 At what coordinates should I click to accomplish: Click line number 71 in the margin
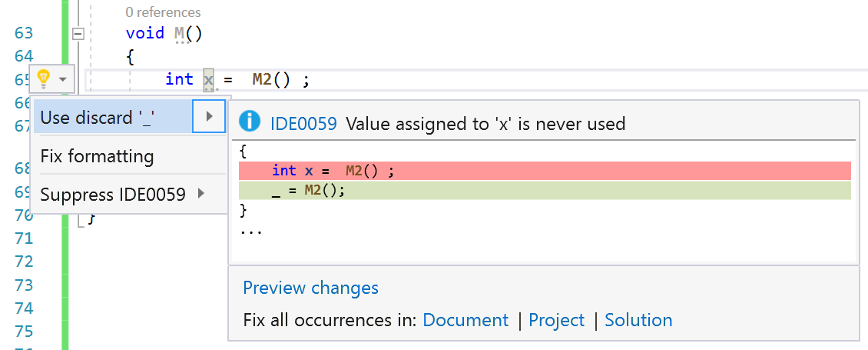coord(24,238)
